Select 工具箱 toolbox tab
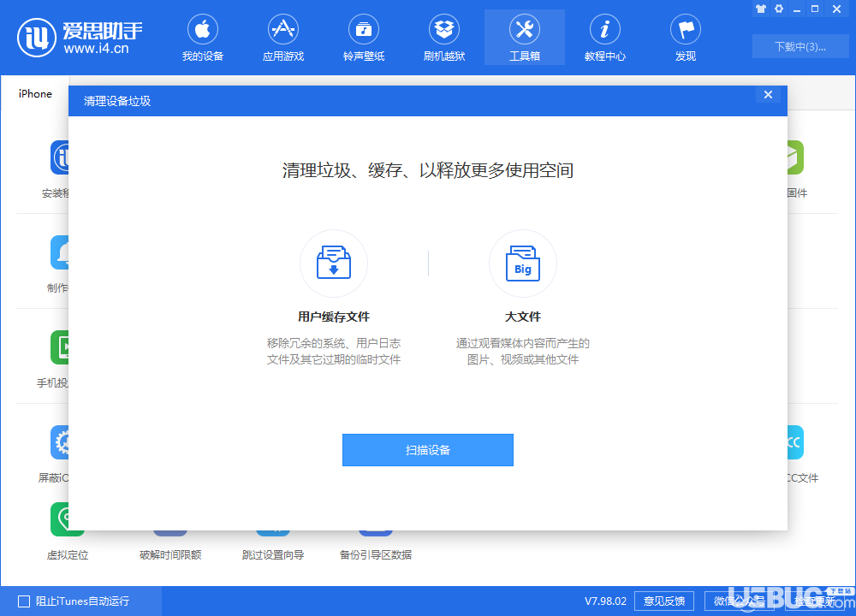This screenshot has height=616, width=856. (x=525, y=38)
